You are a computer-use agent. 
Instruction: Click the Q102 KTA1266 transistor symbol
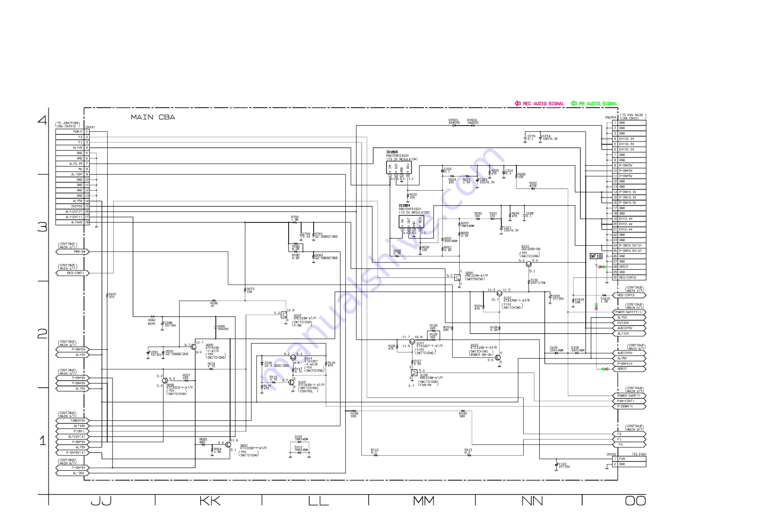tap(499, 293)
